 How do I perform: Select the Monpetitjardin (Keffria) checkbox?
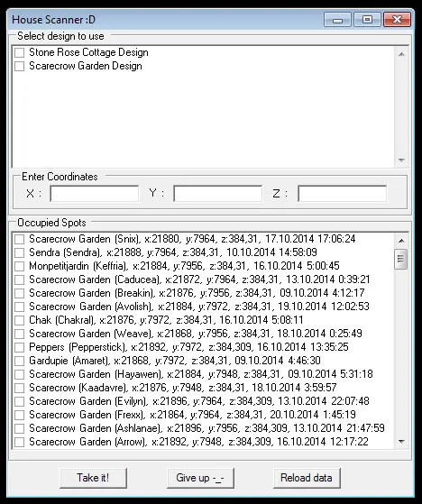click(x=20, y=266)
